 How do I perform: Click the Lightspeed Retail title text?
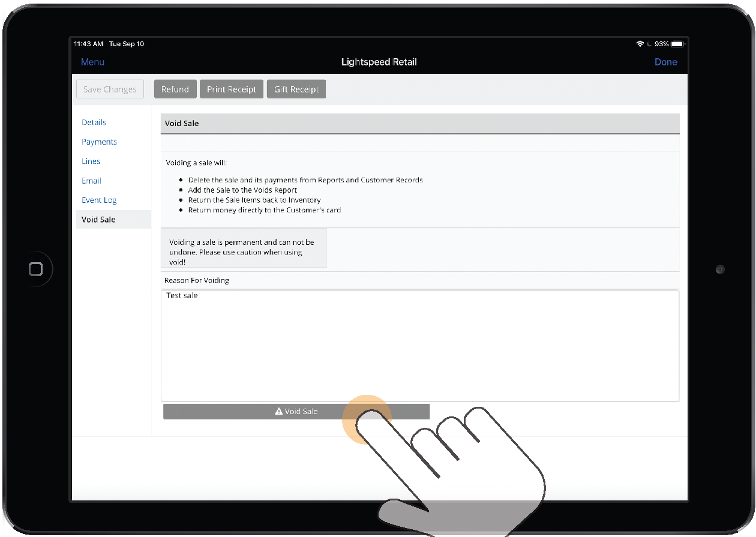(x=379, y=62)
